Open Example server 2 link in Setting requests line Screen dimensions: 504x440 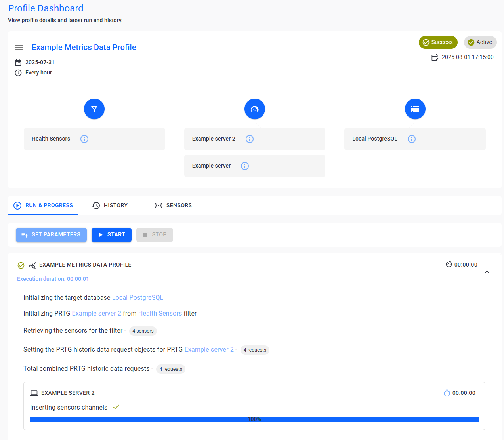tap(209, 350)
